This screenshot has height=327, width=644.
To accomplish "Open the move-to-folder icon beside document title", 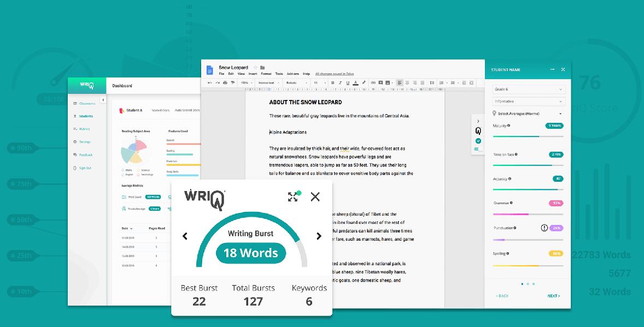I will [x=262, y=68].
